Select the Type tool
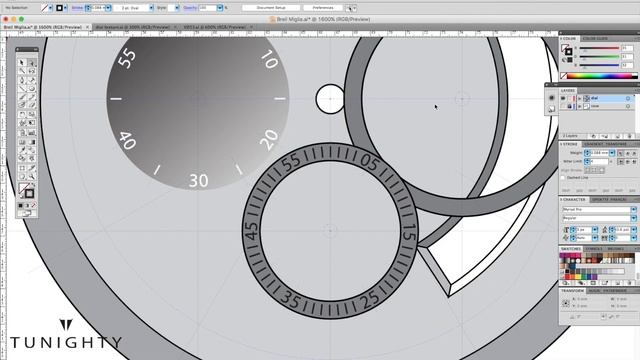Image resolution: width=640 pixels, height=360 pixels. point(31,80)
